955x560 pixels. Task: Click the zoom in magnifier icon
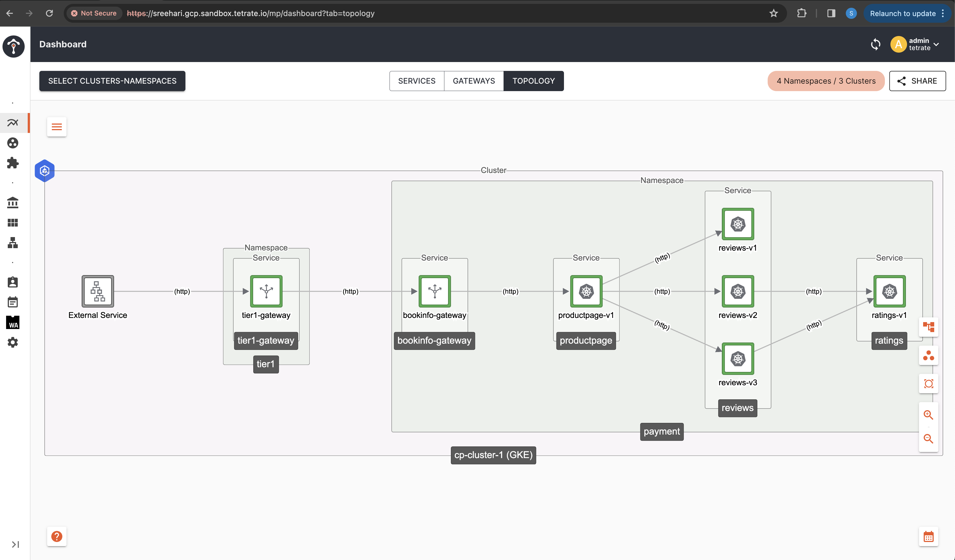(928, 415)
